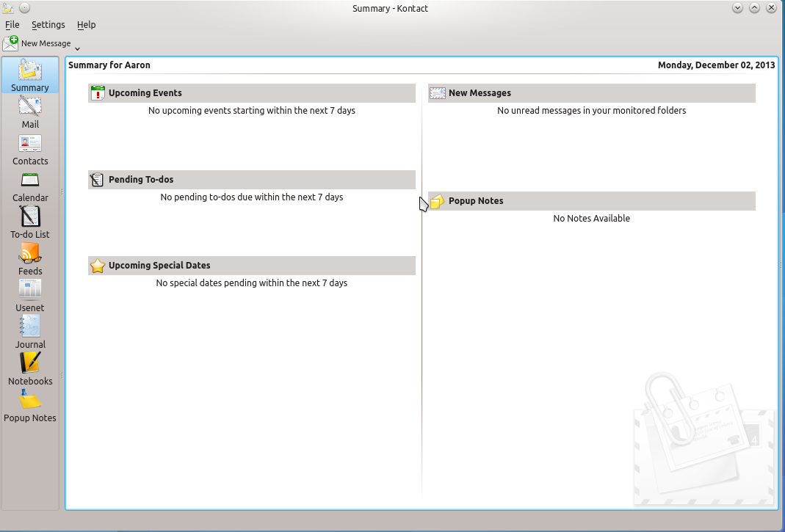Switch to the Calendar component
The width and height of the screenshot is (785, 532).
30,186
